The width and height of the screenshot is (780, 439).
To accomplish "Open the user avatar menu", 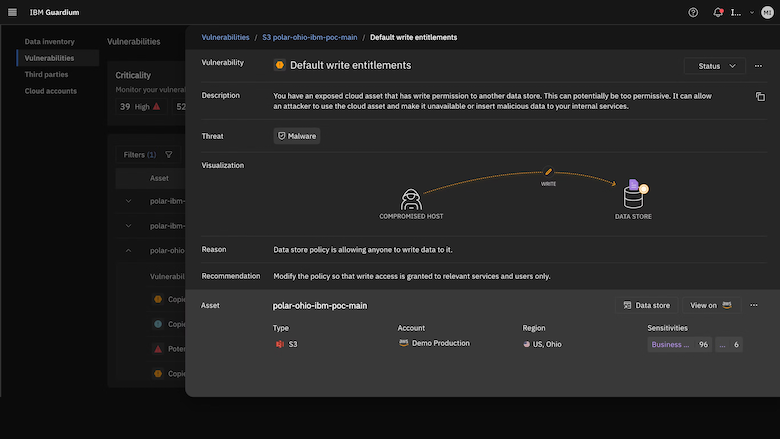I will [767, 12].
